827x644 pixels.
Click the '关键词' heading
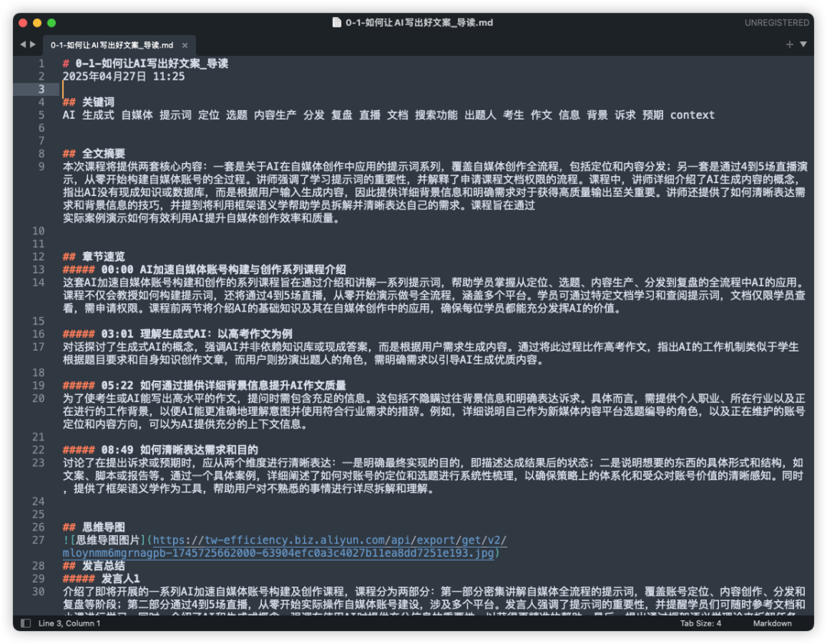pos(98,103)
